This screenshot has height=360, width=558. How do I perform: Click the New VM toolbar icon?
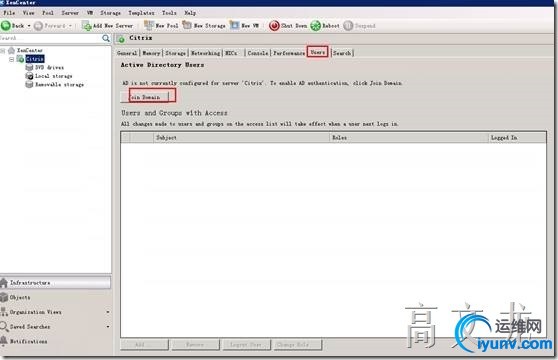point(235,25)
